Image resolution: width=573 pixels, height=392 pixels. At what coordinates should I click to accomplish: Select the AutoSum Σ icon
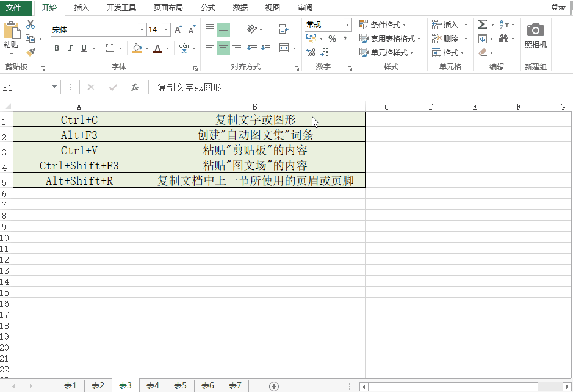pyautogui.click(x=483, y=24)
